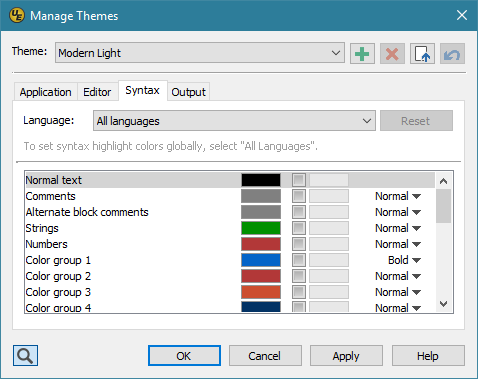
Task: Select the Numbers row label
Action: (47, 244)
